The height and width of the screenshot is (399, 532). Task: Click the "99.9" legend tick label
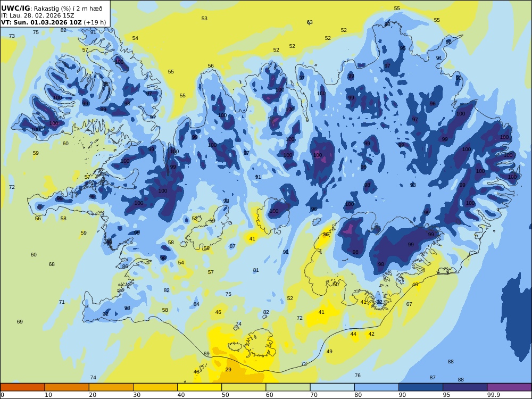(493, 395)
